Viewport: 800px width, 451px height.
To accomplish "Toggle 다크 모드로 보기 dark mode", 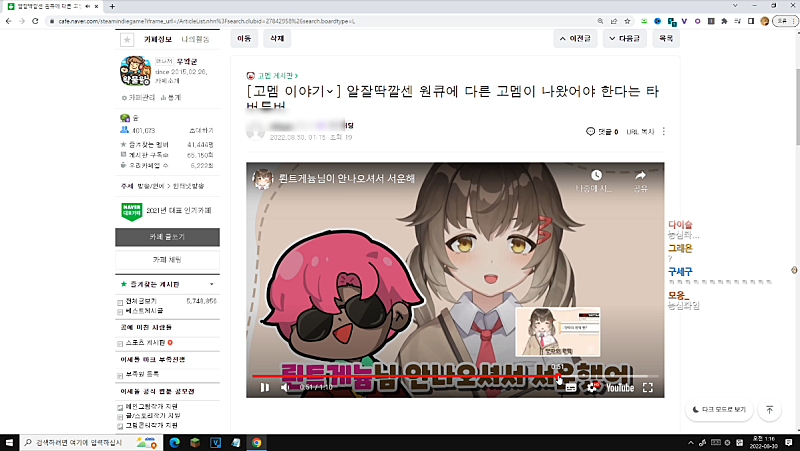I will [719, 410].
